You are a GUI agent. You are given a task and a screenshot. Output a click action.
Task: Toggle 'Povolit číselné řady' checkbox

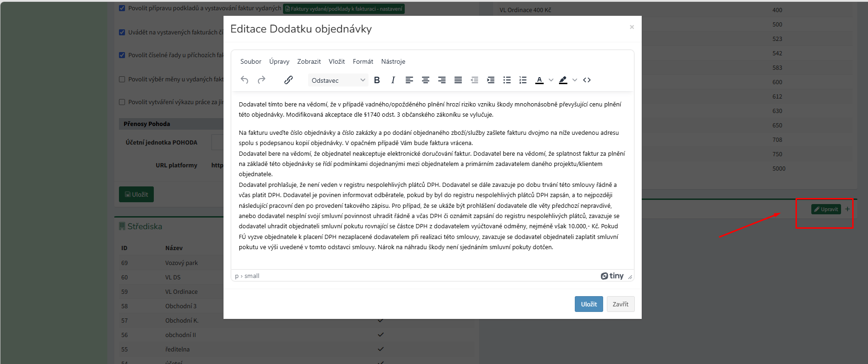click(x=122, y=55)
